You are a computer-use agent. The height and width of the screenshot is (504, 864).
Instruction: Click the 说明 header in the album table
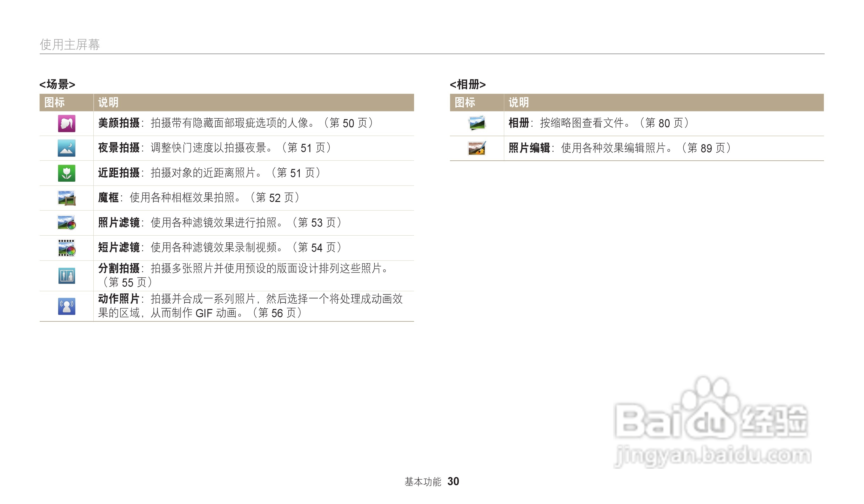(519, 102)
